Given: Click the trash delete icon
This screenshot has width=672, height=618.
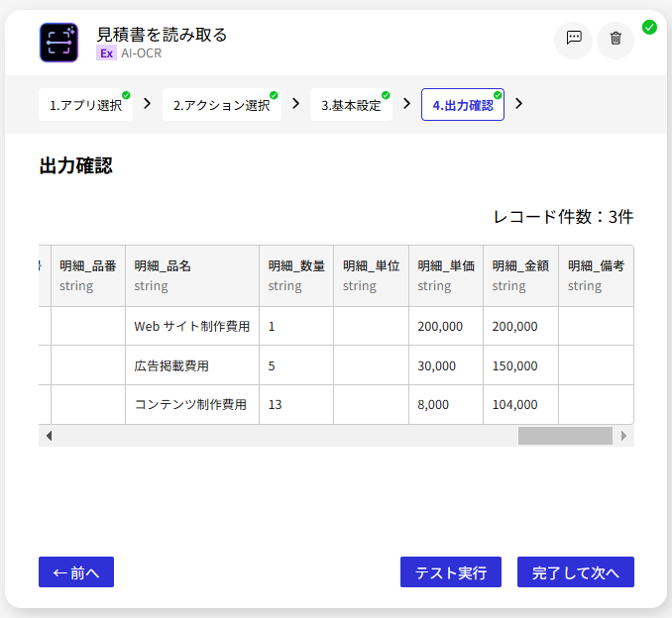Looking at the screenshot, I should click(x=616, y=39).
